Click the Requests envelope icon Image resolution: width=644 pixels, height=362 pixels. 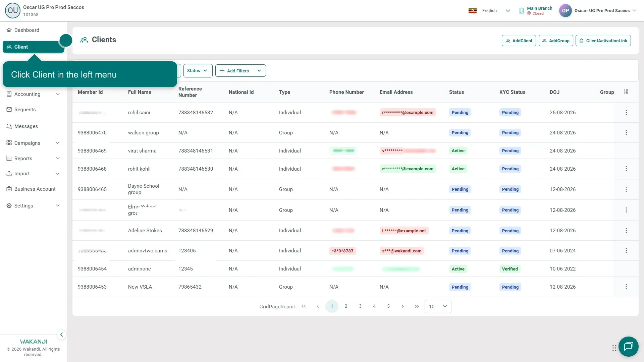click(x=9, y=110)
